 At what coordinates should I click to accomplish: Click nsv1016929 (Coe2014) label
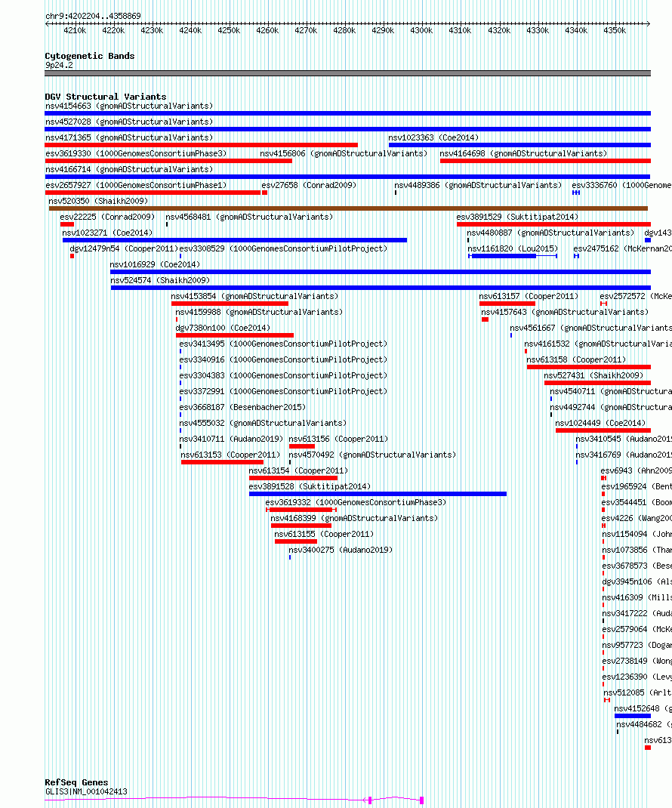(x=155, y=264)
